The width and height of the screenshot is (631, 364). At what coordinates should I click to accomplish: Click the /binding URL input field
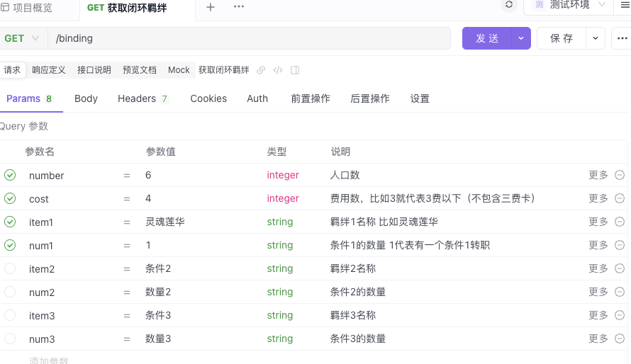(x=249, y=38)
